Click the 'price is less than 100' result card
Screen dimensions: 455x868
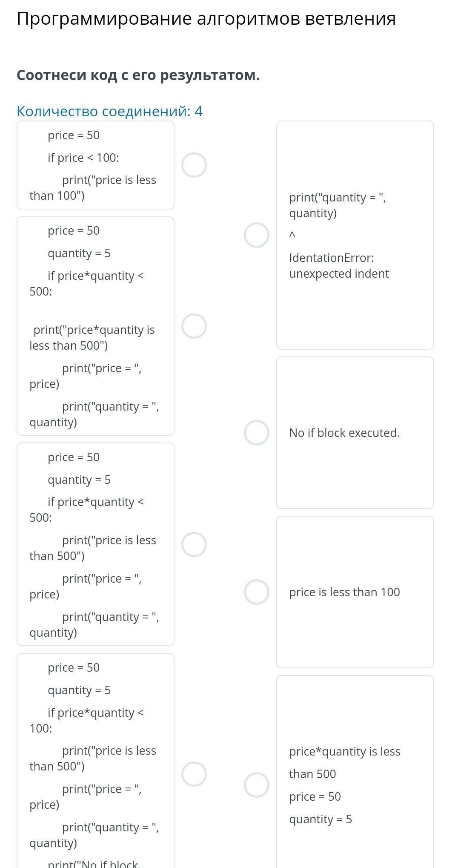click(x=355, y=592)
